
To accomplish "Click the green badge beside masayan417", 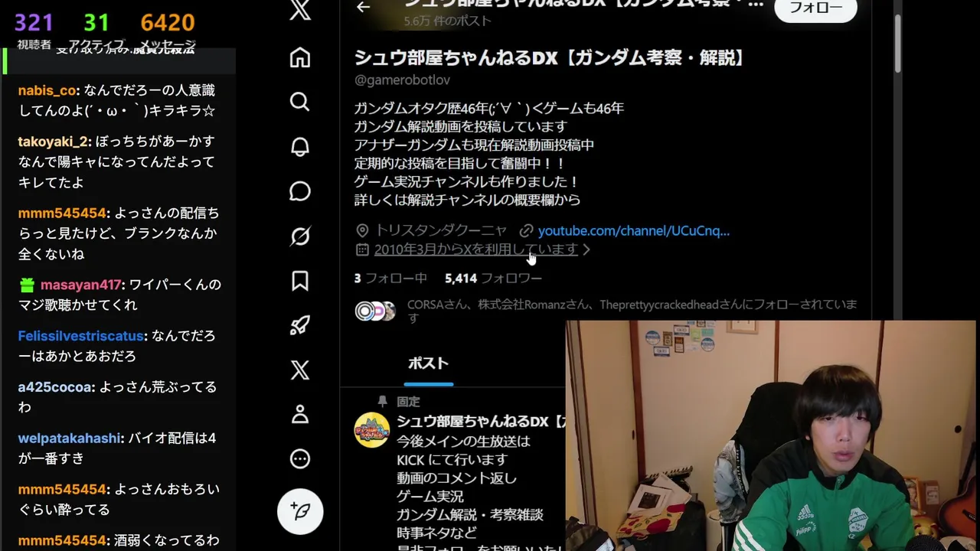I will tap(28, 285).
